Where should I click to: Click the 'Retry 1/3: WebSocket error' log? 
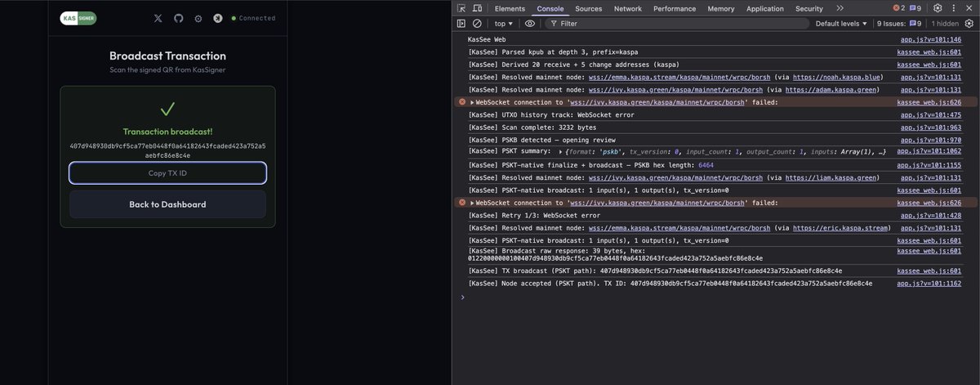click(533, 215)
